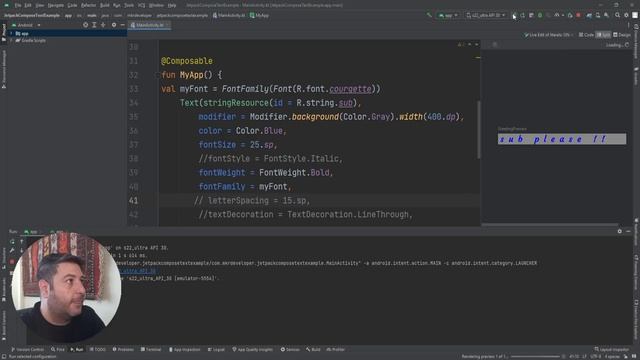The image size is (640, 360).
Task: Open the Android project view dropdown
Action: 26,25
